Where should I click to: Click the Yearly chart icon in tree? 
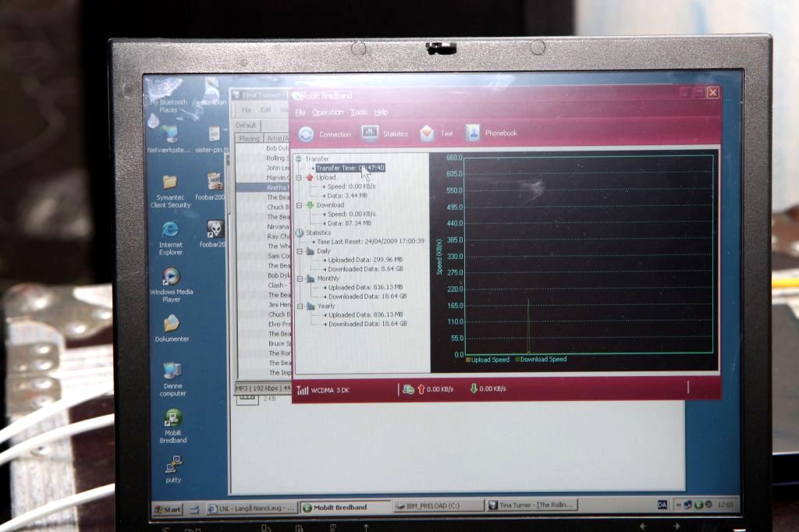(x=311, y=307)
